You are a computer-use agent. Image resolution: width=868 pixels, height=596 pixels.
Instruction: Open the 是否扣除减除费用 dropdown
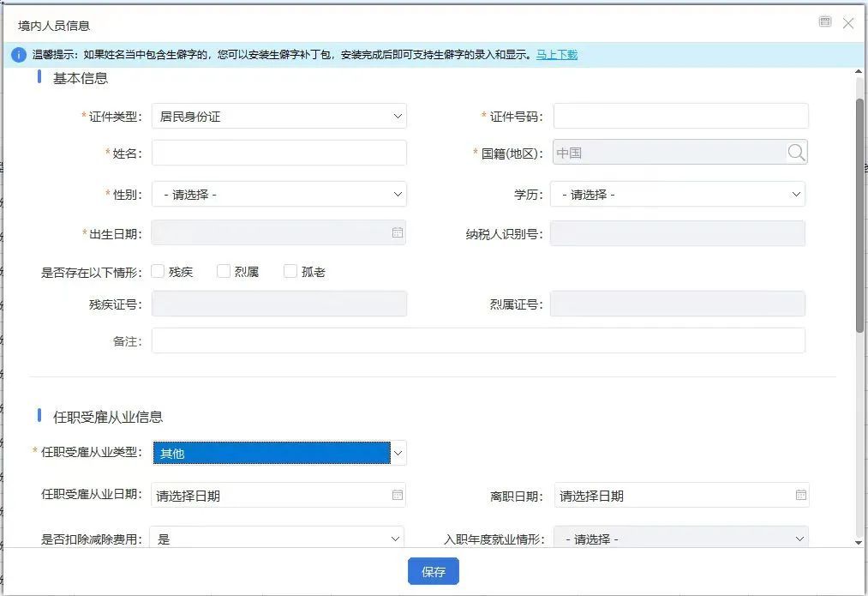[x=277, y=538]
